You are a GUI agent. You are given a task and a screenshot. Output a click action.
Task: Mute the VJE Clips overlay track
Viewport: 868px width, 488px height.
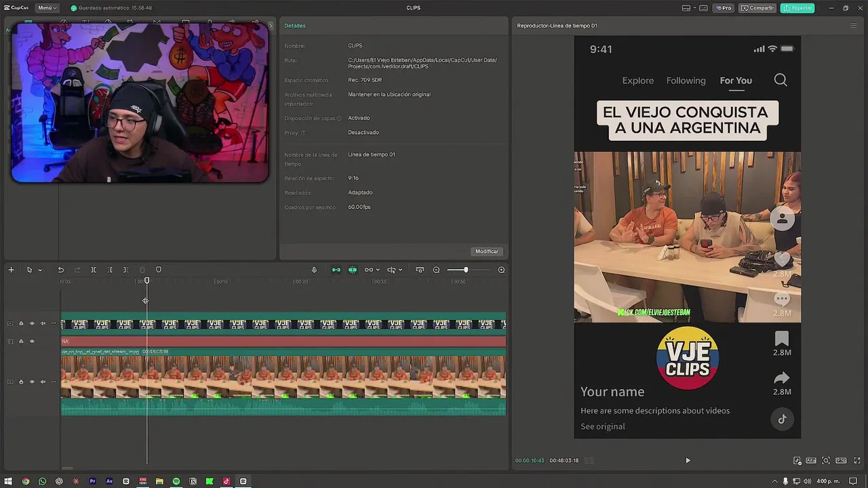pyautogui.click(x=43, y=323)
